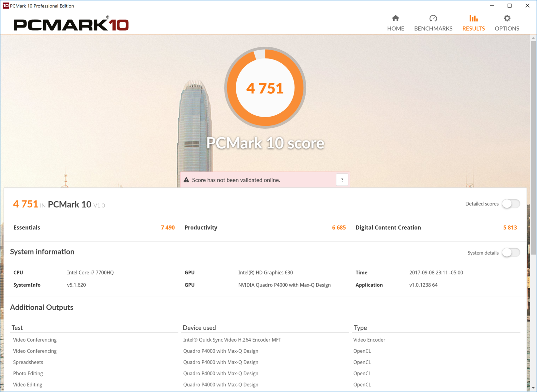The height and width of the screenshot is (392, 537).
Task: Click the 4 751 score circle
Action: (265, 88)
